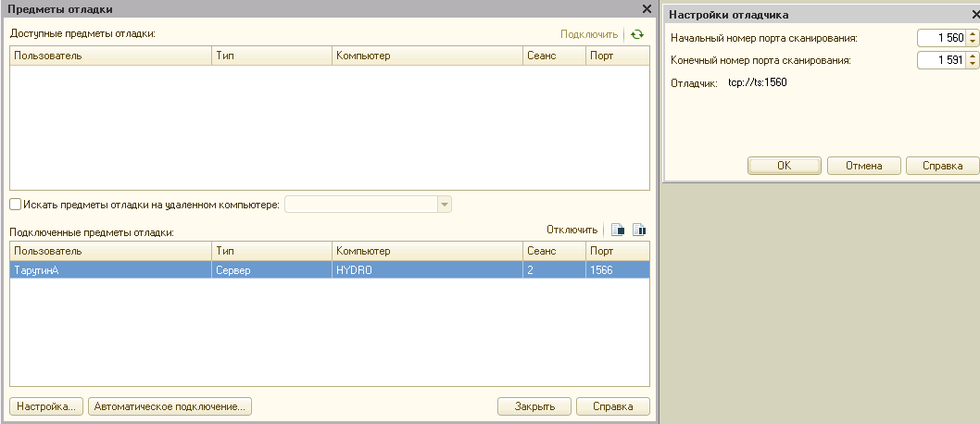Open Настройка... debugger settings
Image resolution: width=980 pixels, height=424 pixels.
pyautogui.click(x=46, y=406)
